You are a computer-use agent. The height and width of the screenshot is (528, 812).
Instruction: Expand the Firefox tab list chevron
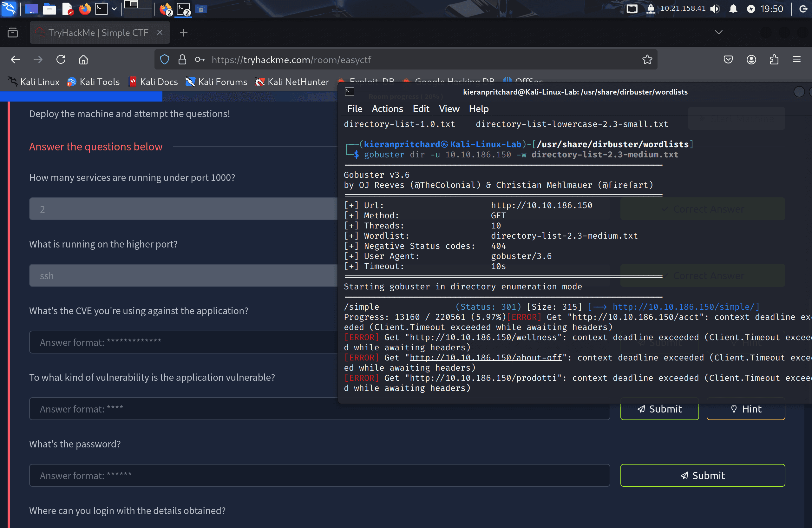718,32
